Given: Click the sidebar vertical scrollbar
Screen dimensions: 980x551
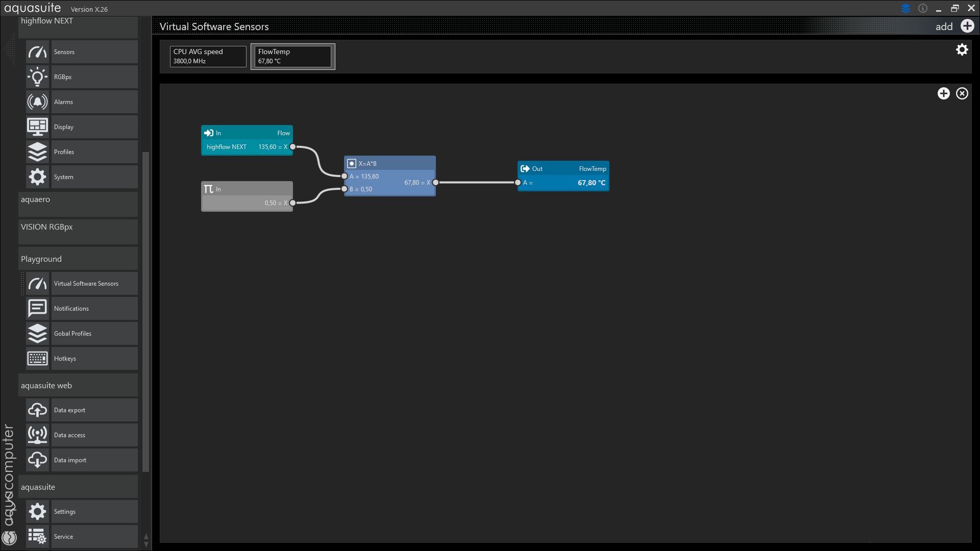Looking at the screenshot, I should (x=146, y=311).
